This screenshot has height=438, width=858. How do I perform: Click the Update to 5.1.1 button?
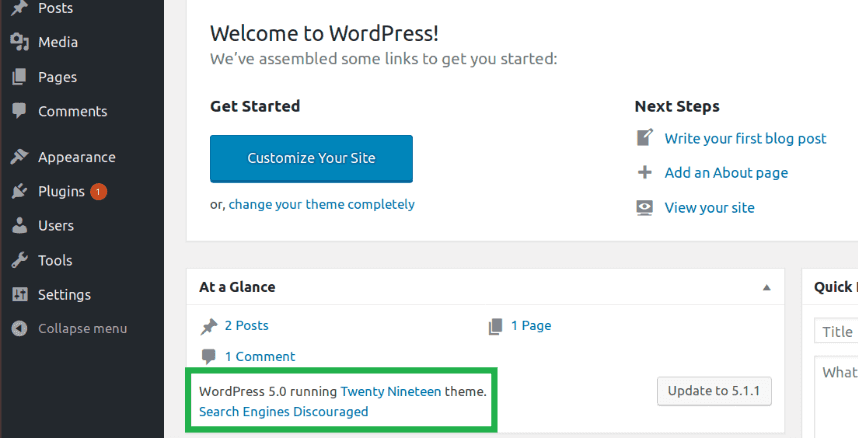click(714, 391)
